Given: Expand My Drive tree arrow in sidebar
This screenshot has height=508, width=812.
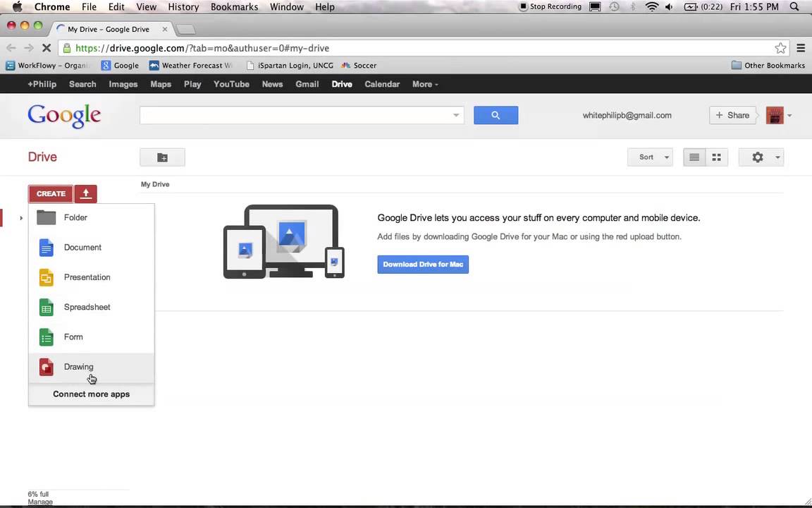Looking at the screenshot, I should [x=21, y=218].
